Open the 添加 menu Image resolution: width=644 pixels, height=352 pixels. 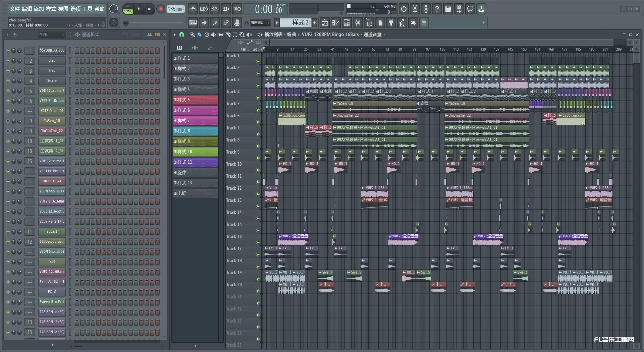coord(39,9)
